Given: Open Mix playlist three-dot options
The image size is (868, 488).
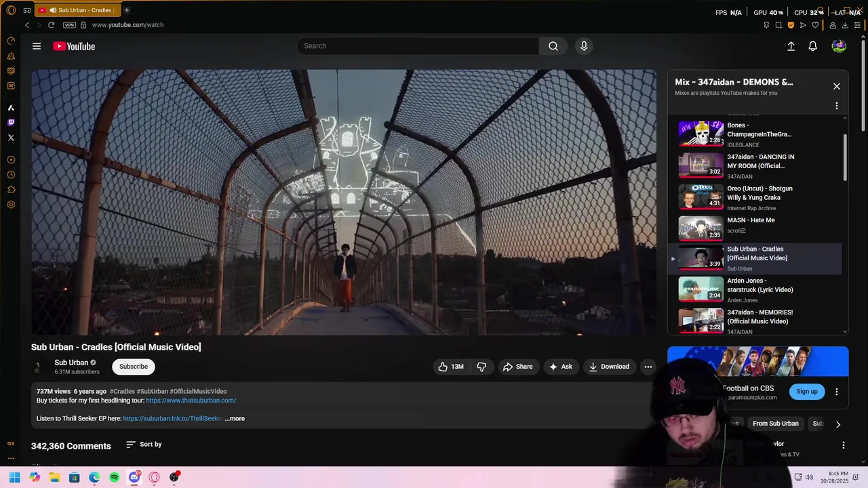Looking at the screenshot, I should [x=837, y=106].
